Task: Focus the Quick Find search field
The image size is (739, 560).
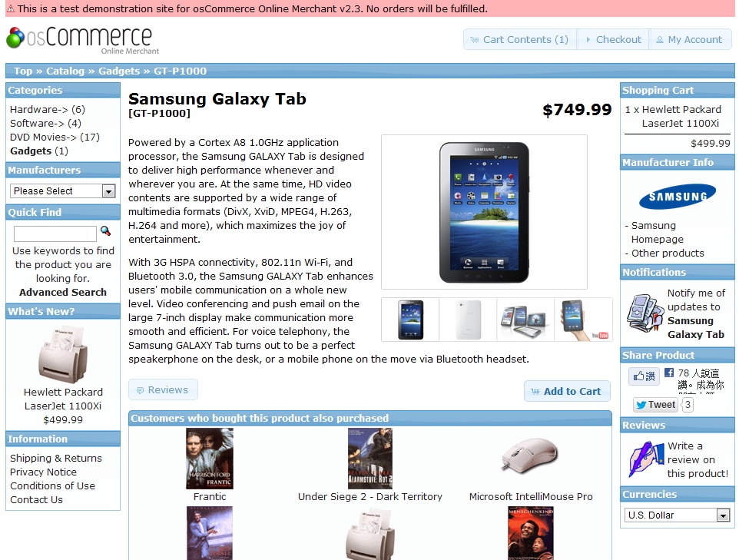Action: click(x=55, y=234)
